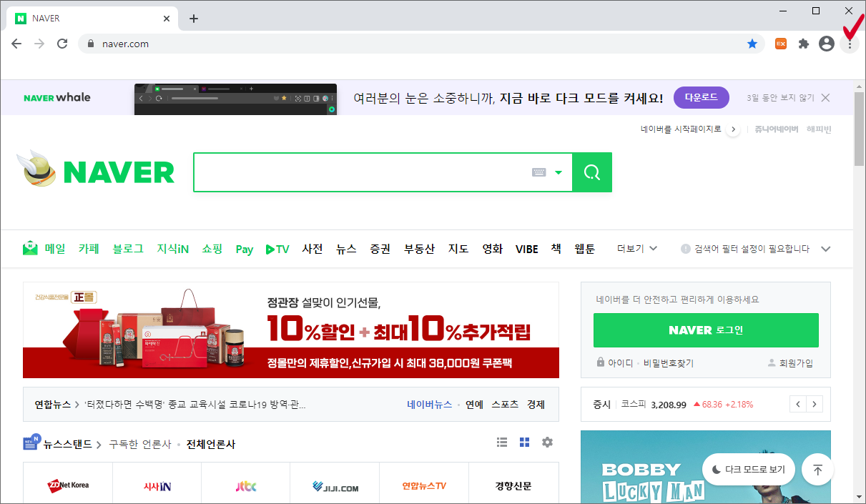866x504 pixels.
Task: Open the 경제 news link
Action: (536, 405)
